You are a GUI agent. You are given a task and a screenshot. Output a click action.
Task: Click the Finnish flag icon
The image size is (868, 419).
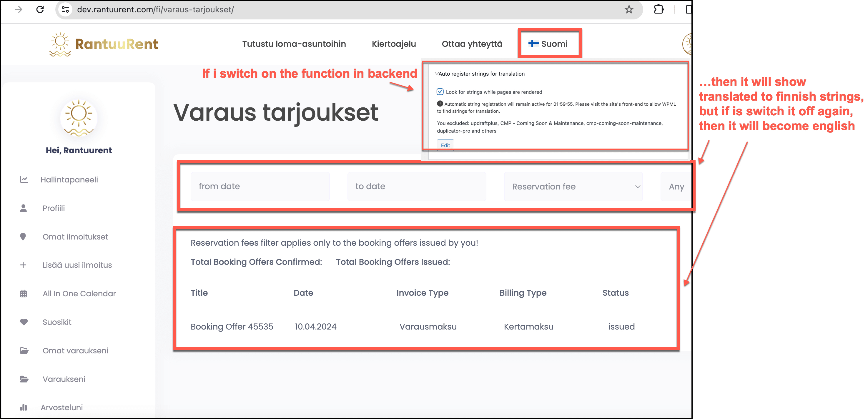point(533,44)
